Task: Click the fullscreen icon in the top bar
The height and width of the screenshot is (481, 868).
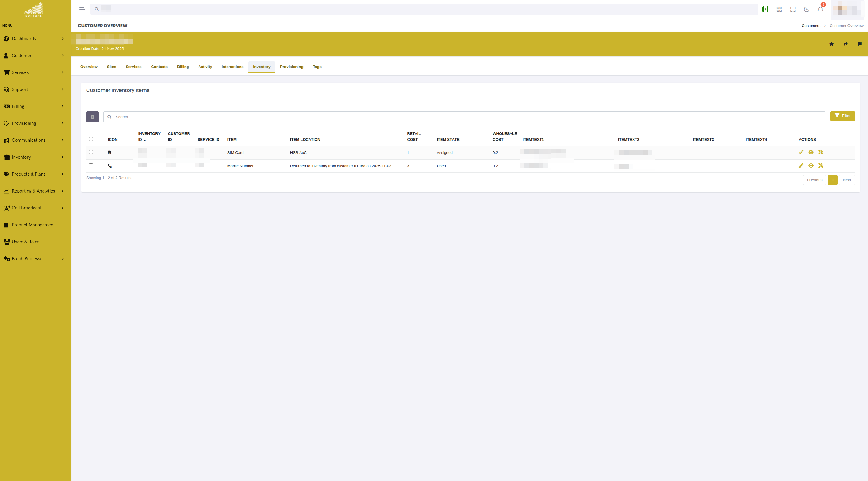Action: 792,9
